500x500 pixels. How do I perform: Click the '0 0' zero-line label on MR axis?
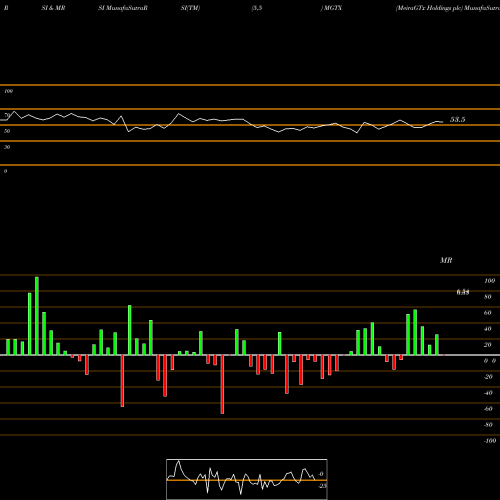point(490,361)
